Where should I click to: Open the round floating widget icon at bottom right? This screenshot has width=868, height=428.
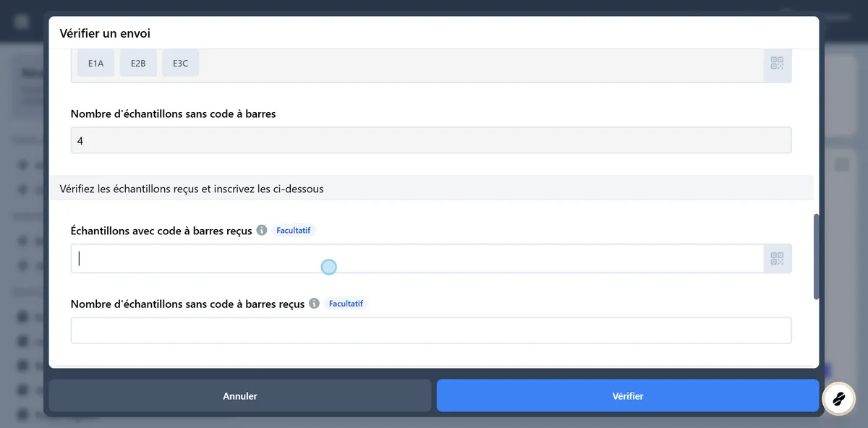[839, 398]
